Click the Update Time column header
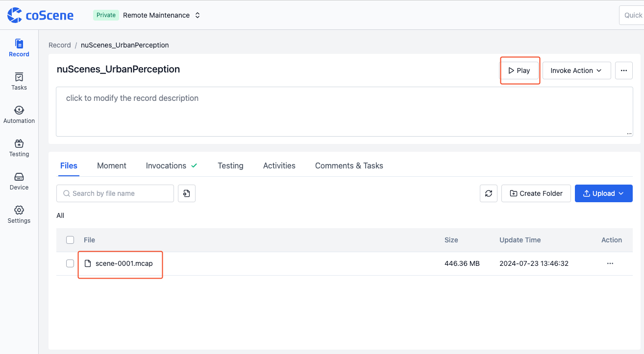The image size is (644, 354). point(520,240)
